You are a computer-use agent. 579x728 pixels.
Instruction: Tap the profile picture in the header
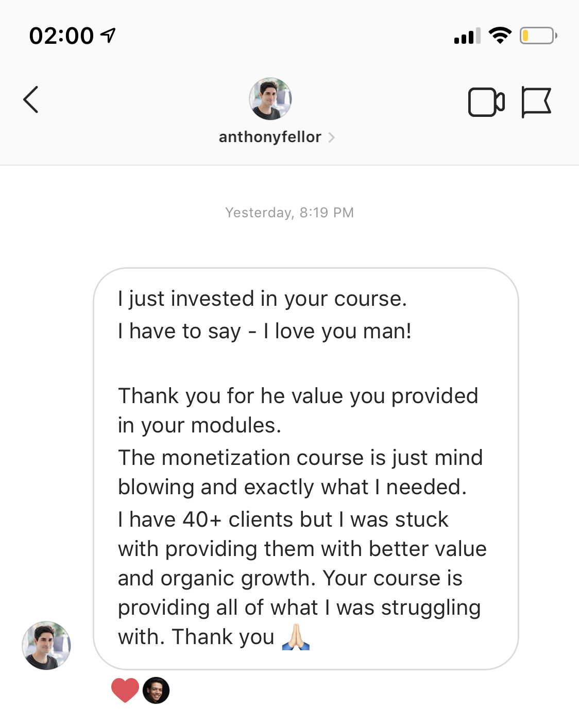pos(270,99)
